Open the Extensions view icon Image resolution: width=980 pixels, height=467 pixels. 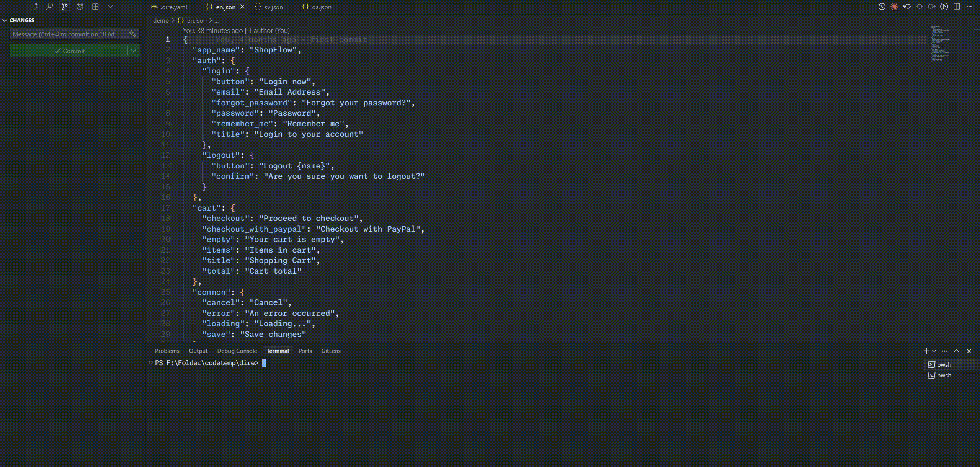pyautogui.click(x=95, y=7)
